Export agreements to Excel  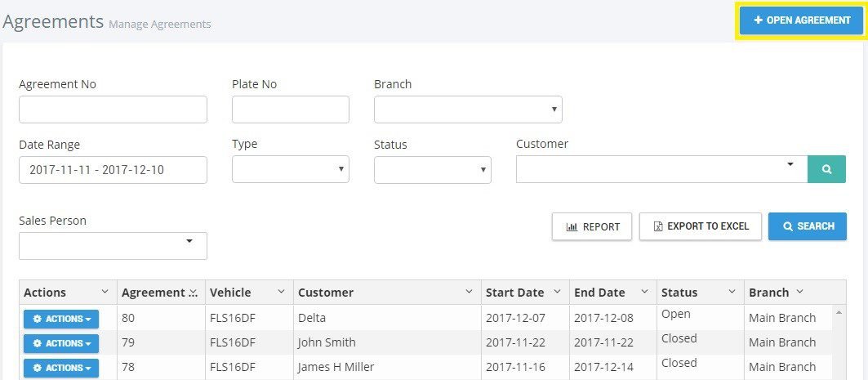[701, 226]
